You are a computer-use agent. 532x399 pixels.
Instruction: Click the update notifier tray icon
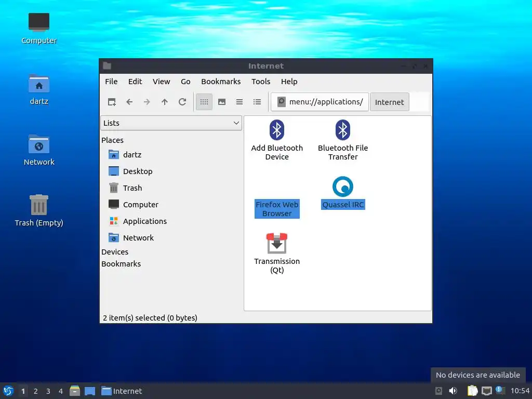500,390
